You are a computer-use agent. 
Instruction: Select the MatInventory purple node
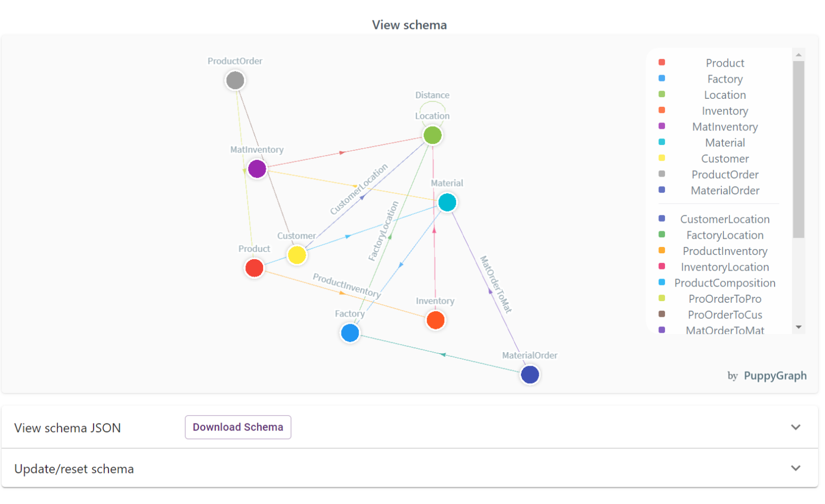(257, 169)
